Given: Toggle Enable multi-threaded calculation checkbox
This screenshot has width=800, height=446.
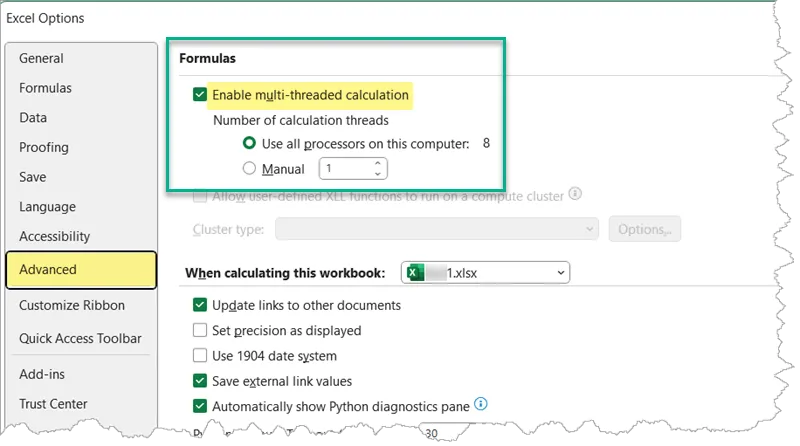Looking at the screenshot, I should pos(201,95).
